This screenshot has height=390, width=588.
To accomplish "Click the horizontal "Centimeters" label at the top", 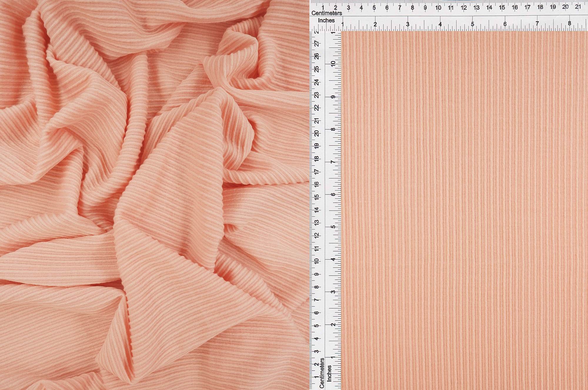I will point(327,13).
